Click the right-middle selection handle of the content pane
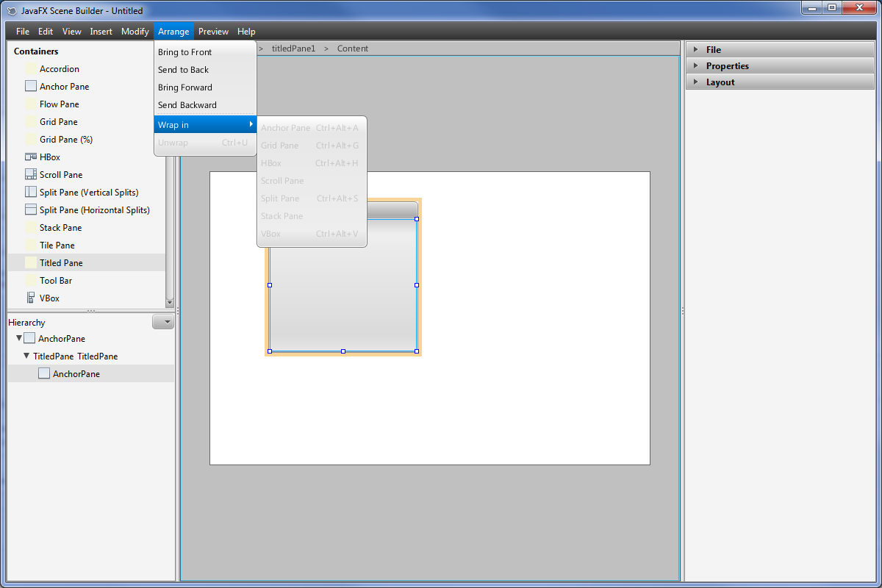 (x=417, y=285)
